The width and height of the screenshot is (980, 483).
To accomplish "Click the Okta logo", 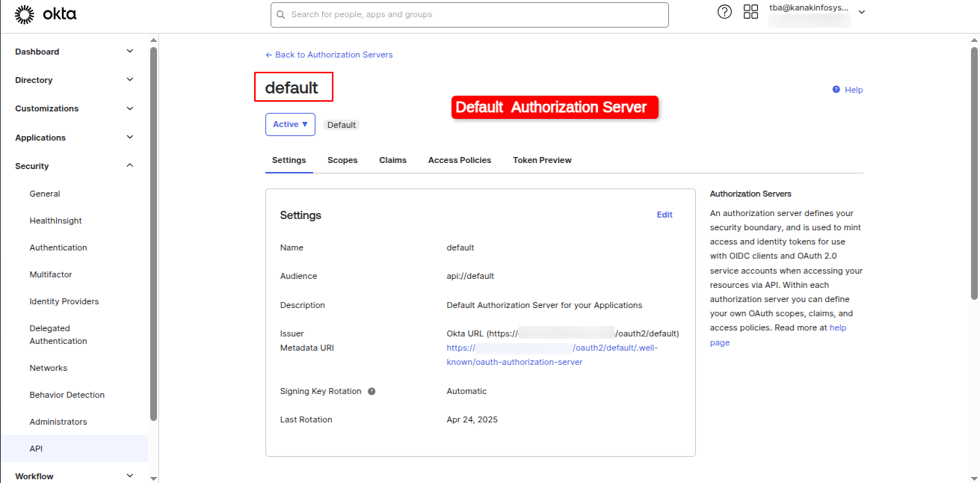I will (x=46, y=13).
